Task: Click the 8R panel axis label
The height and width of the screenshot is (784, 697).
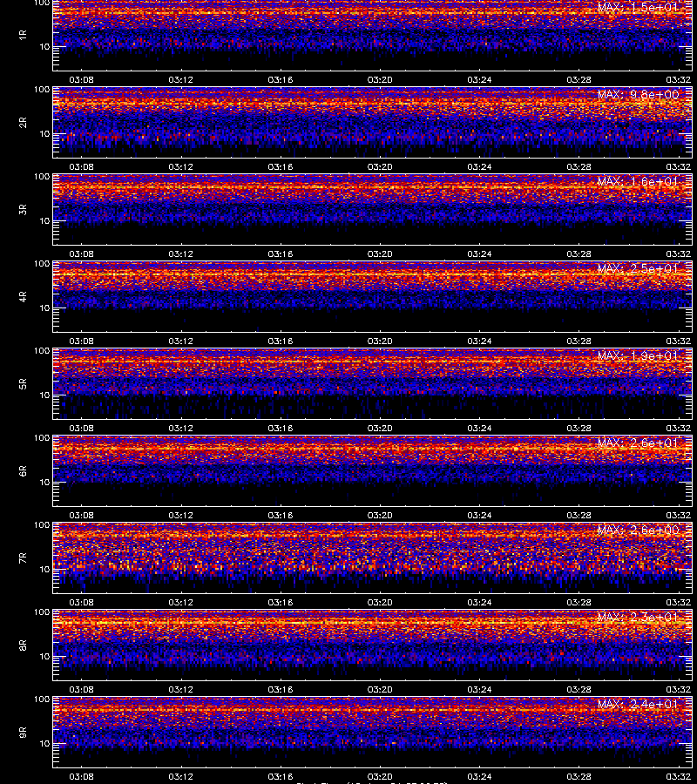Action: click(23, 645)
